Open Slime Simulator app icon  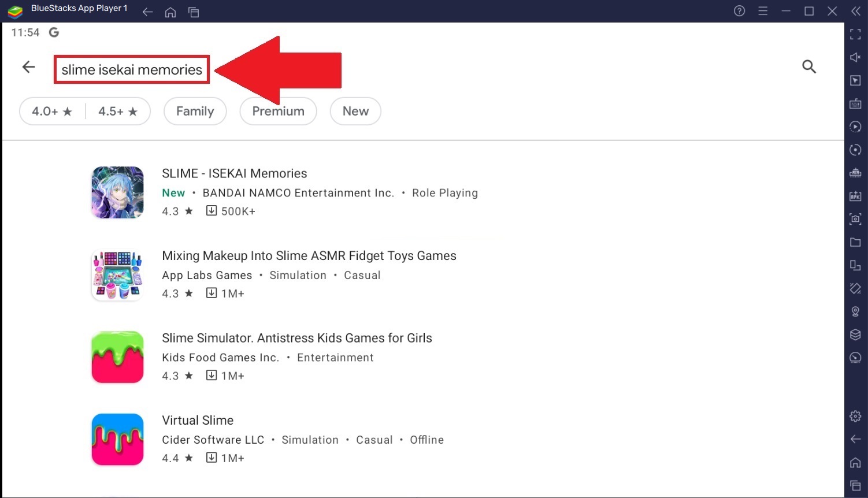tap(117, 357)
